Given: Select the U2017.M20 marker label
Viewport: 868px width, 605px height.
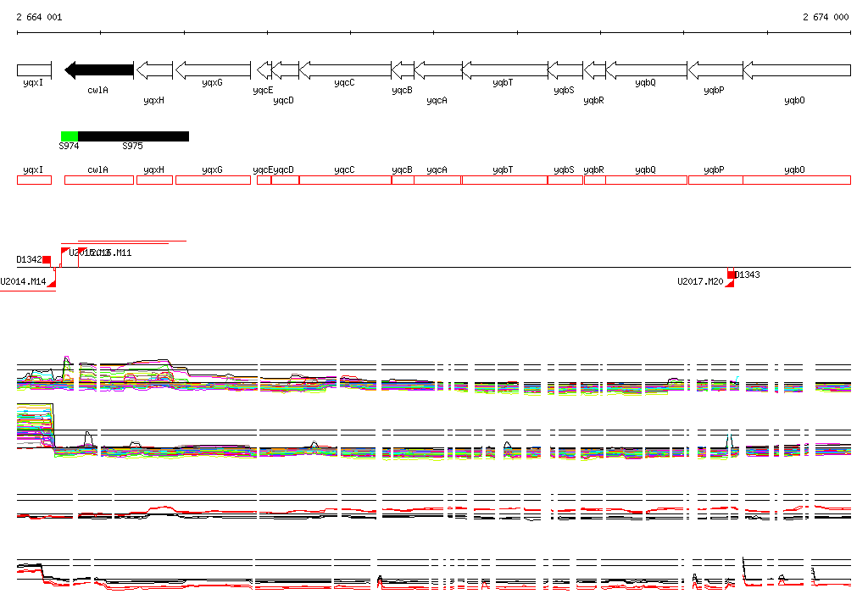Looking at the screenshot, I should click(700, 281).
